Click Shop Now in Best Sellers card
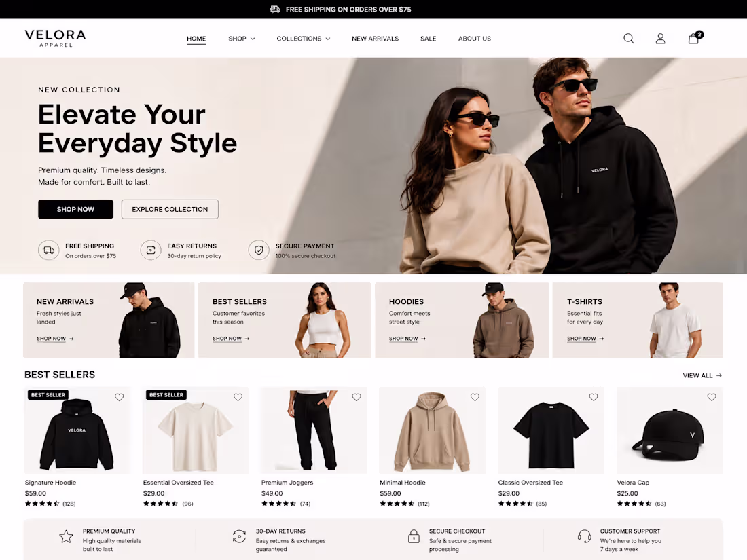This screenshot has width=747, height=560. point(231,339)
